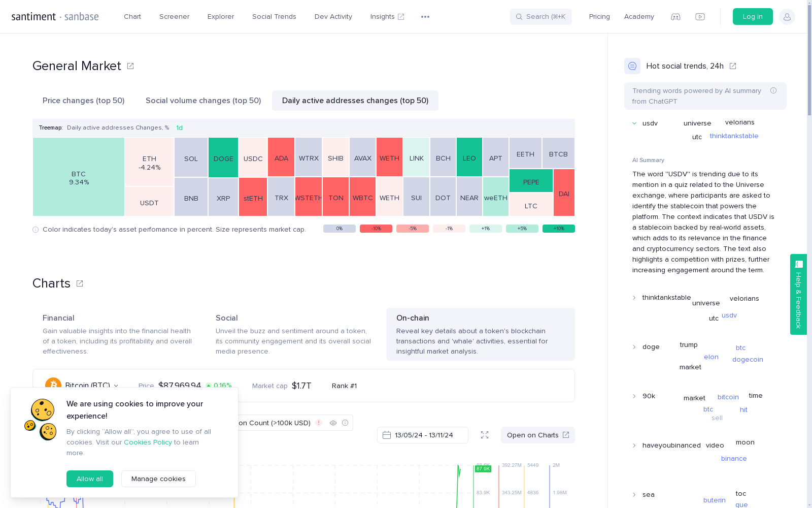Click the red warning icon on the >100k USD metric

click(319, 423)
